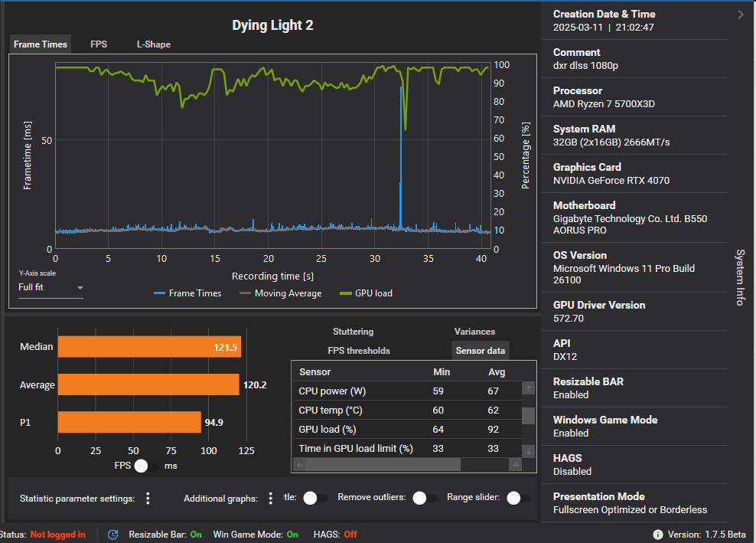Open Additional graphs three-dot menu
This screenshot has height=543, width=756.
pyautogui.click(x=270, y=499)
